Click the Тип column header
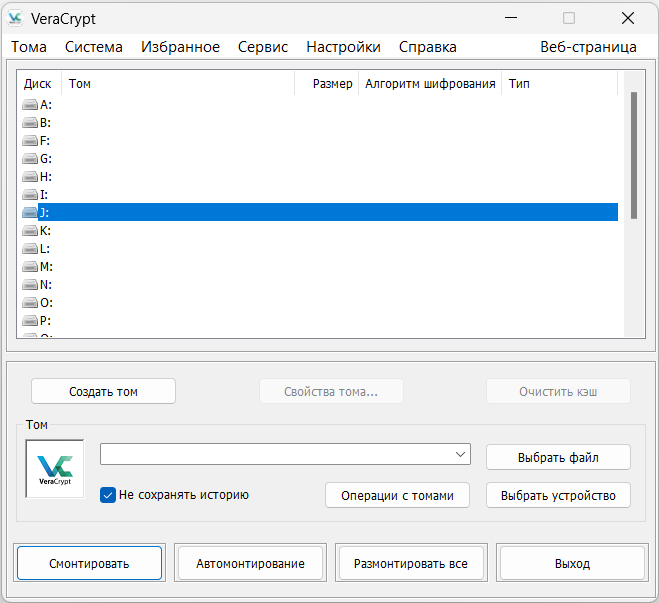 559,84
